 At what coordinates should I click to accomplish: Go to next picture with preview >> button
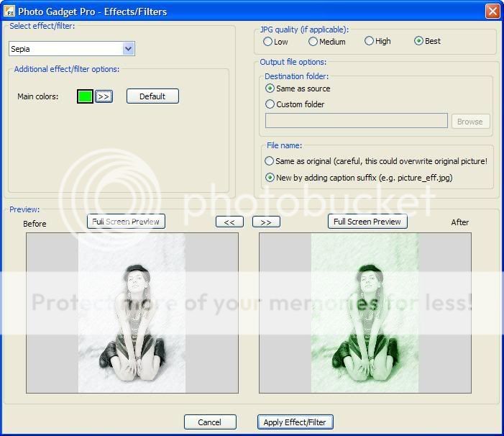266,222
